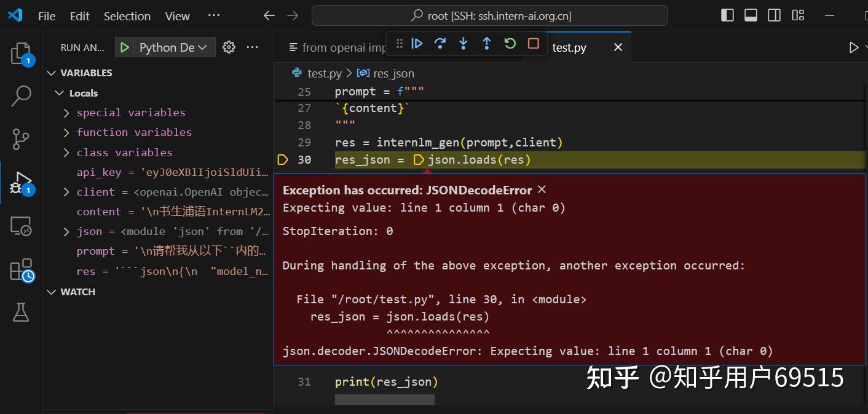This screenshot has width=868, height=414.
Task: Open the Search view in the activity bar
Action: pos(22,95)
